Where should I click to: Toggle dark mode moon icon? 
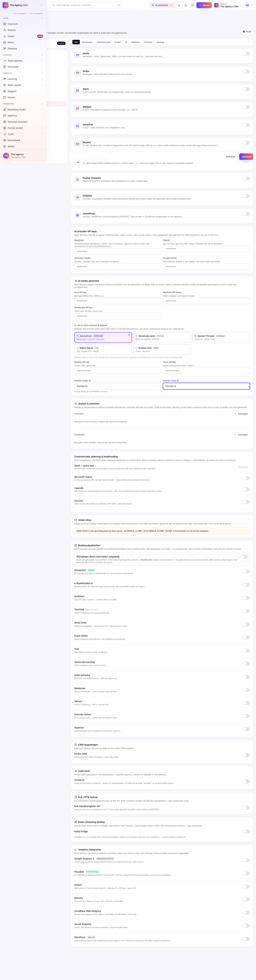coord(186,5)
